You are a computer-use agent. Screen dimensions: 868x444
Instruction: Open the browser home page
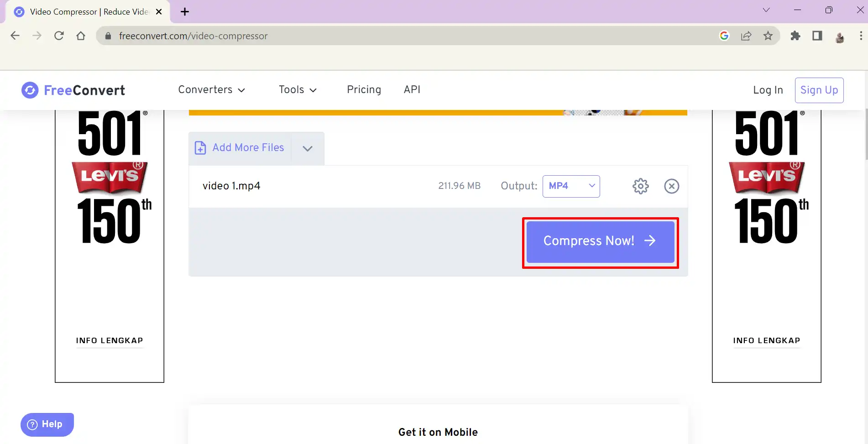pos(81,36)
